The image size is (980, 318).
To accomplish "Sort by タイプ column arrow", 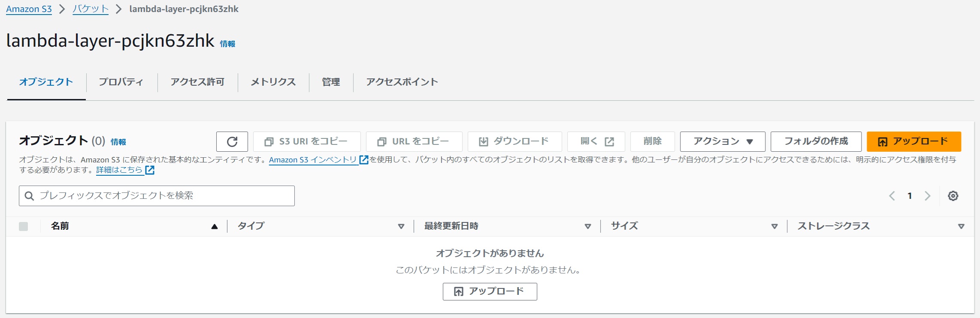I will point(401,227).
